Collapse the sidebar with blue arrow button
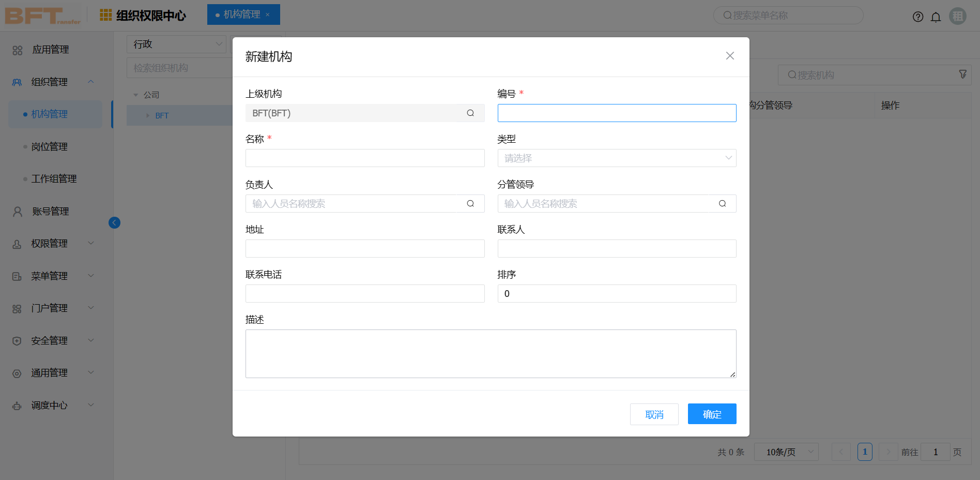 tap(114, 222)
